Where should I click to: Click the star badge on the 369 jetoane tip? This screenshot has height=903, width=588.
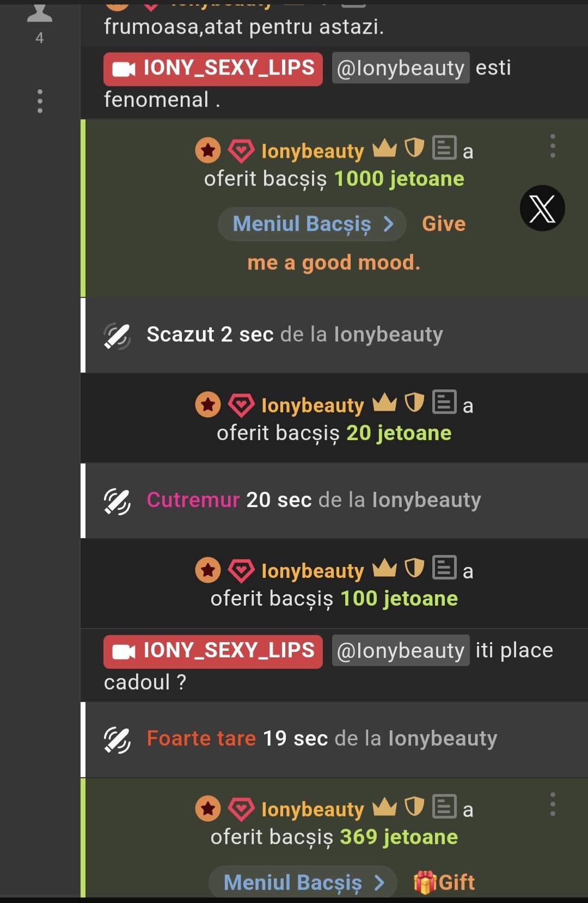[208, 809]
